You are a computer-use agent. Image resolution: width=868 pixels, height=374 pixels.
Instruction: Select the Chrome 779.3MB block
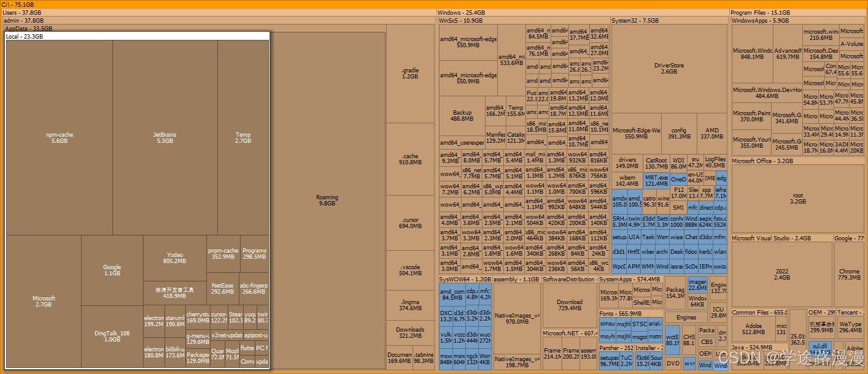coord(849,274)
